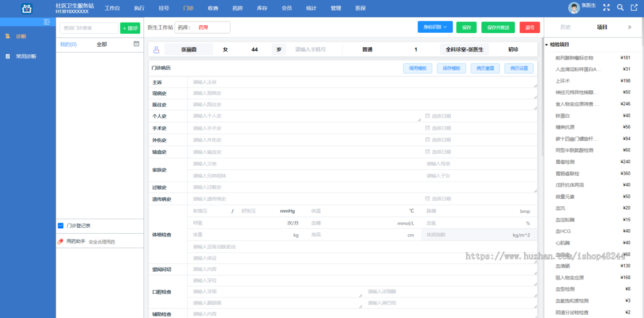Open date picker for 手术史
This screenshot has width=644, height=318.
coord(428,128)
